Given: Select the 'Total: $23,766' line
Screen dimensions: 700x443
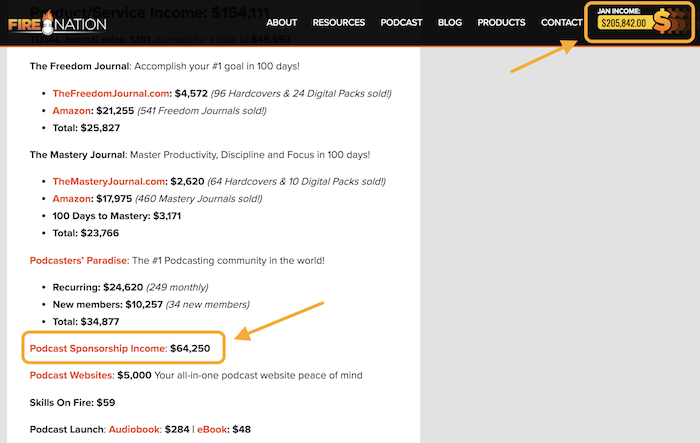Looking at the screenshot, I should [86, 233].
